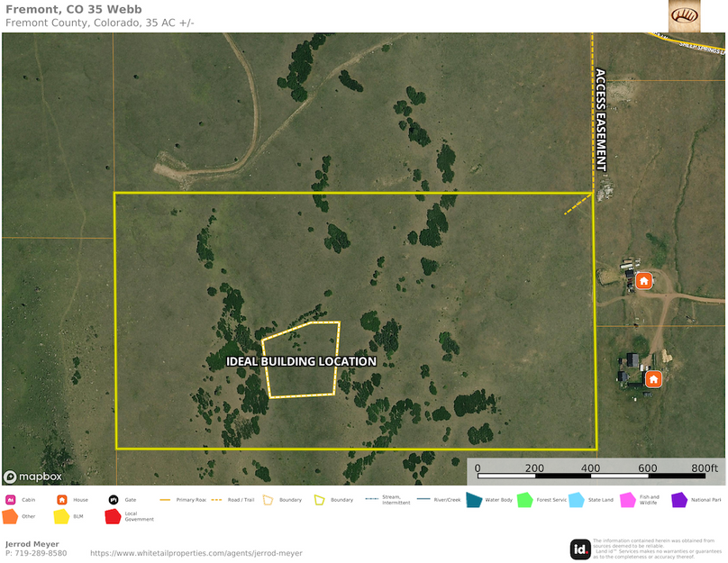Image resolution: width=728 pixels, height=563 pixels.
Task: Click the northern orange house marker on map
Action: point(643,281)
